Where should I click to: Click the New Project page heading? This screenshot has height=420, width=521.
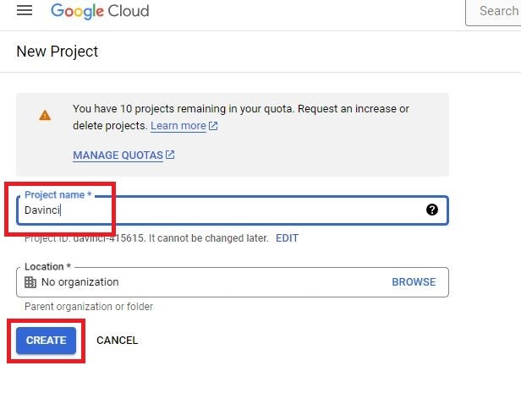coord(58,52)
